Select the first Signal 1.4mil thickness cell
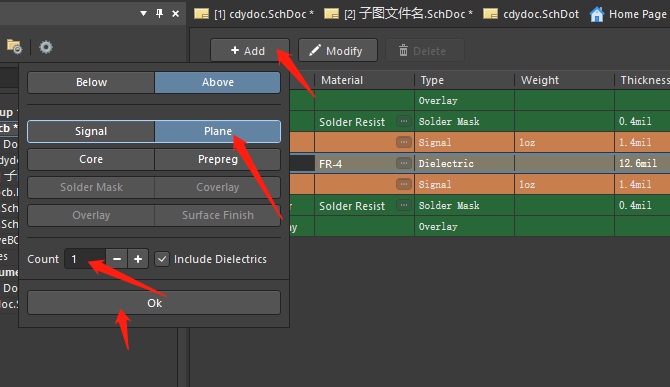 coord(642,142)
